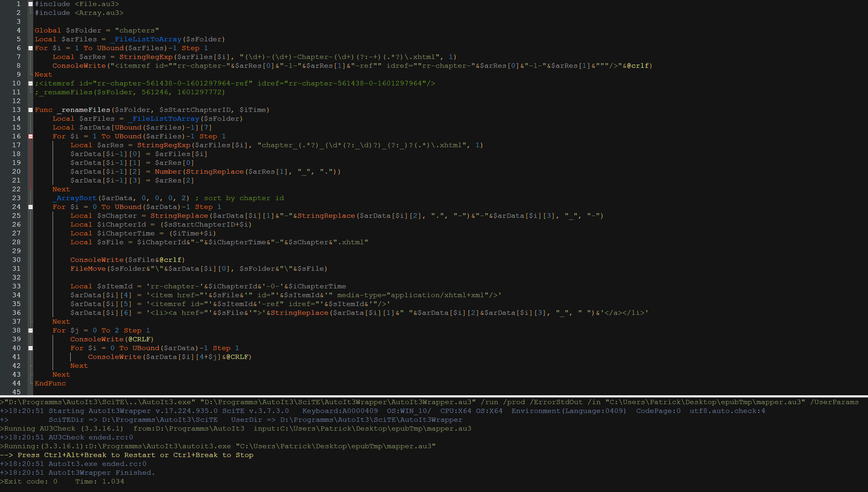Place cursor on the EndFunc keyword
Screen dimensions: 868x492
click(x=50, y=383)
